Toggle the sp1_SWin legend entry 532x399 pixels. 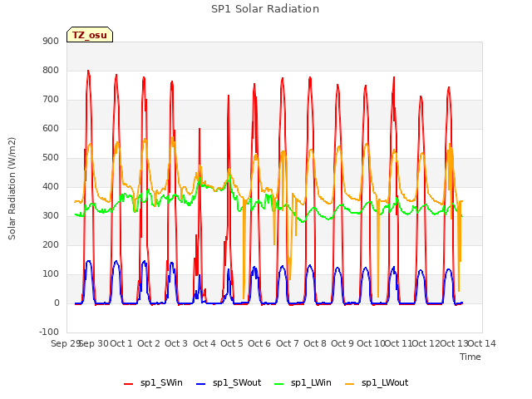point(153,383)
